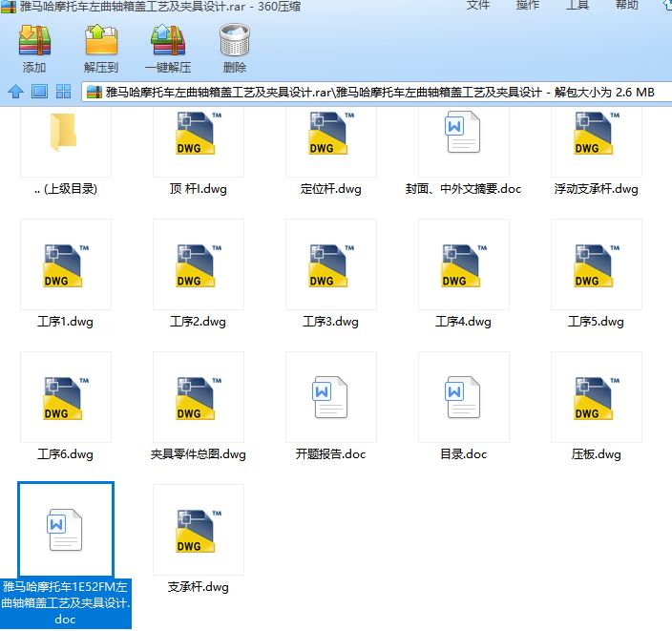Image resolution: width=672 pixels, height=631 pixels.
Task: Click the file name 工序5.dwg
Action: (x=596, y=322)
